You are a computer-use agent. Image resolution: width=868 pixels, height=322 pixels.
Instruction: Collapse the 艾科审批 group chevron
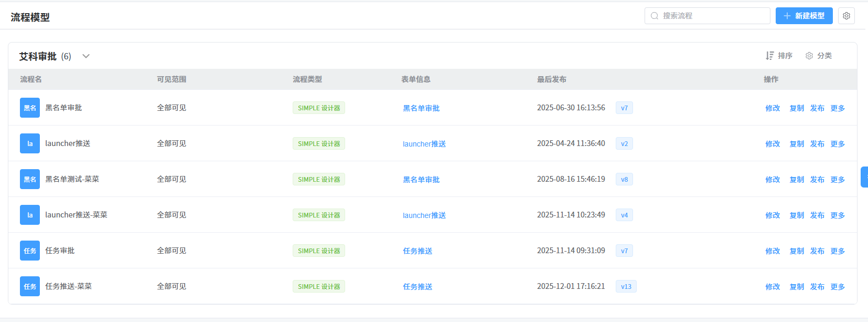click(86, 56)
